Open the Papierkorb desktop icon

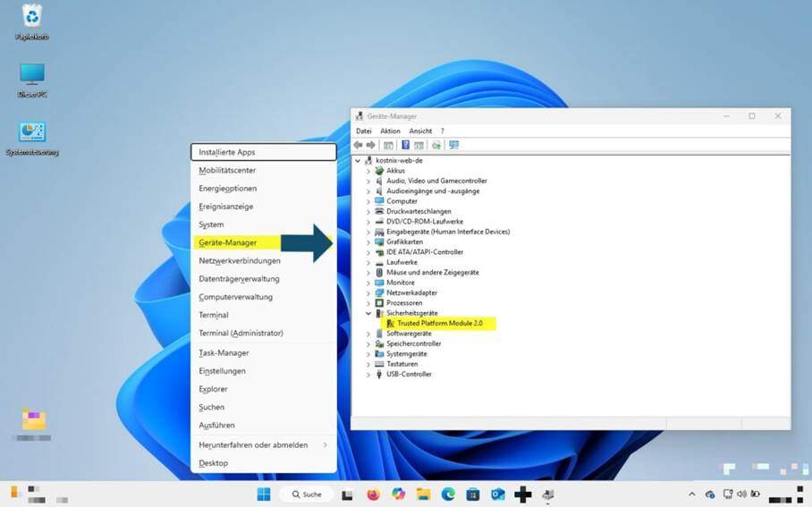coord(32,22)
